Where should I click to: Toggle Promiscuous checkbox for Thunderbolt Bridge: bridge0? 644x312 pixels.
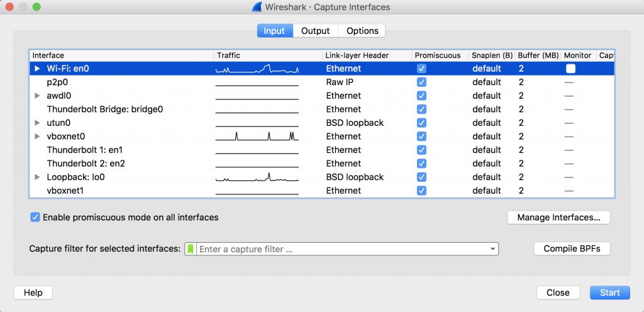pyautogui.click(x=421, y=109)
